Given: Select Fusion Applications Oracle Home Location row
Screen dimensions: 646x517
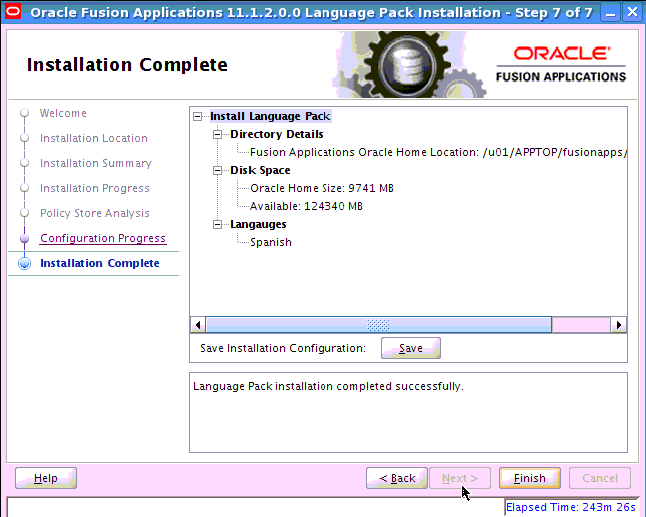Looking at the screenshot, I should click(x=438, y=152).
